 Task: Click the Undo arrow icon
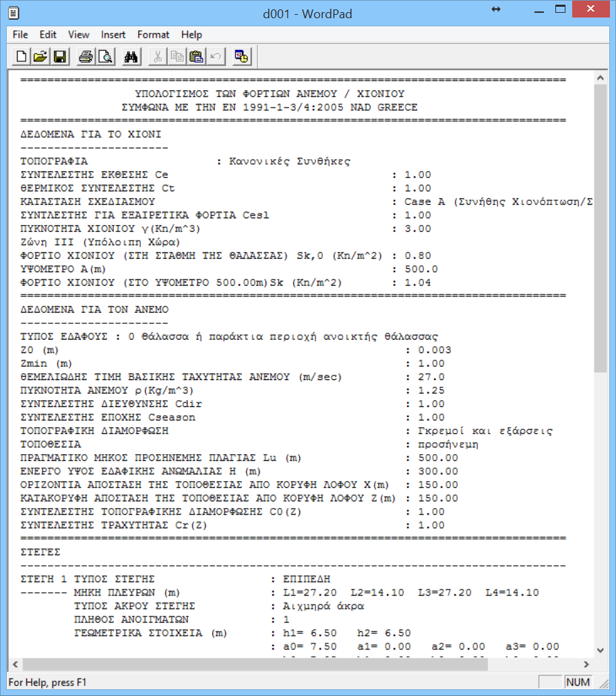pyautogui.click(x=216, y=57)
